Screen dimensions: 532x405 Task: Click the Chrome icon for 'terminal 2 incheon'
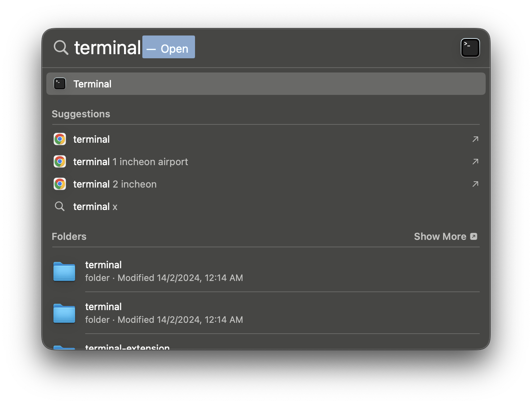(60, 184)
